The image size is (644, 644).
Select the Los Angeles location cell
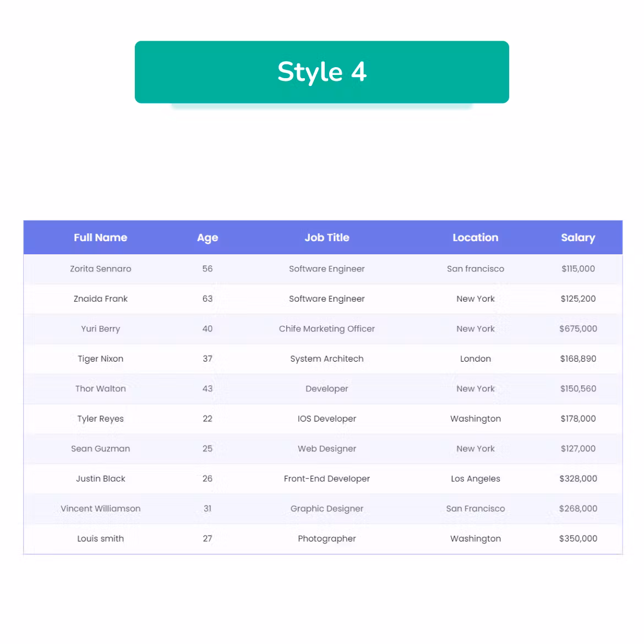coord(475,478)
